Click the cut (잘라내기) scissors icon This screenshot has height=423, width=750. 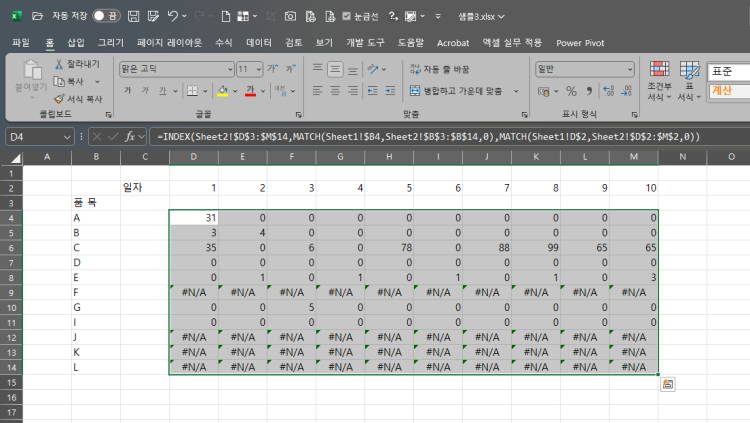[x=59, y=64]
